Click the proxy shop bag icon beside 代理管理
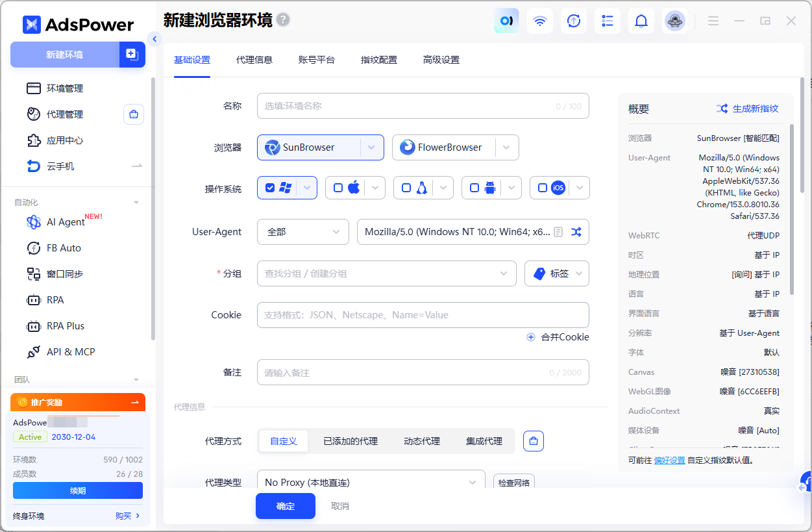The width and height of the screenshot is (812, 532). point(134,114)
